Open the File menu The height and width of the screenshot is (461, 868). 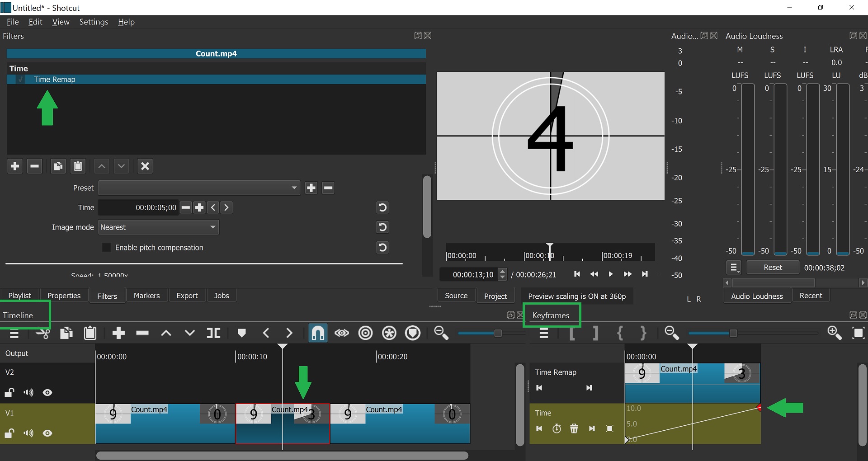(x=13, y=22)
